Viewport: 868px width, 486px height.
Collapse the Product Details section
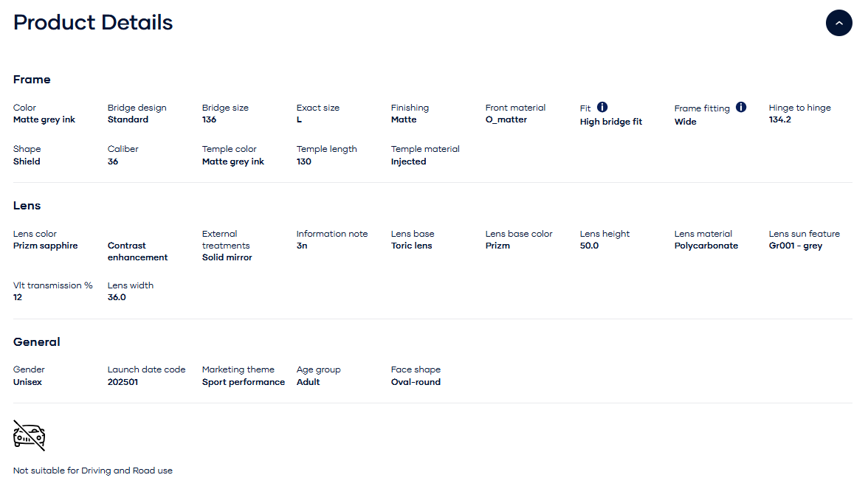(838, 24)
